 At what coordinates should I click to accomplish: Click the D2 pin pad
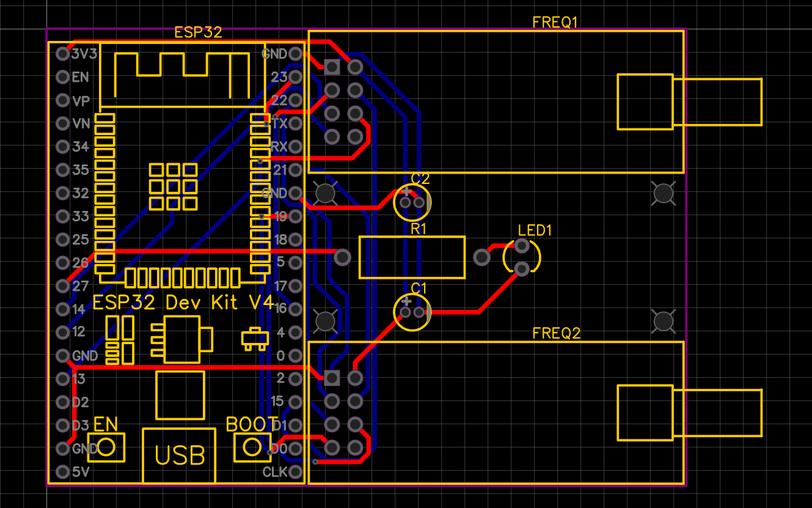click(x=62, y=402)
